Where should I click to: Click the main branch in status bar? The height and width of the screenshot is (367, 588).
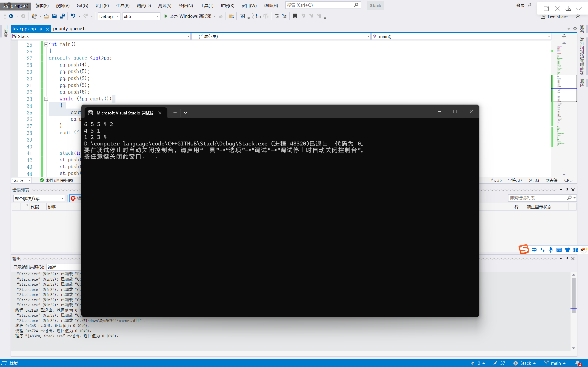point(555,363)
